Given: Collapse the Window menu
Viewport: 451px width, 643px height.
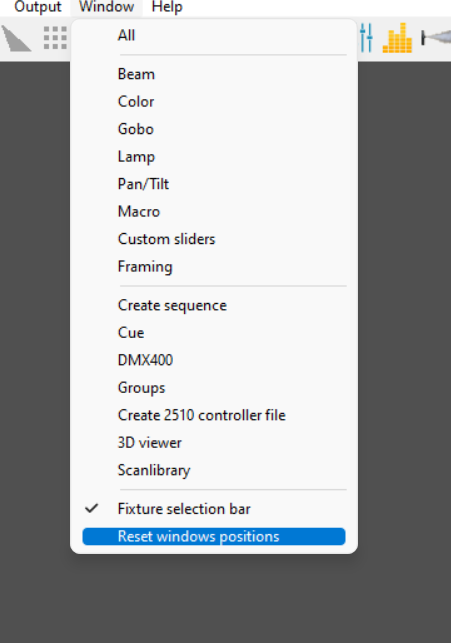Looking at the screenshot, I should point(107,7).
